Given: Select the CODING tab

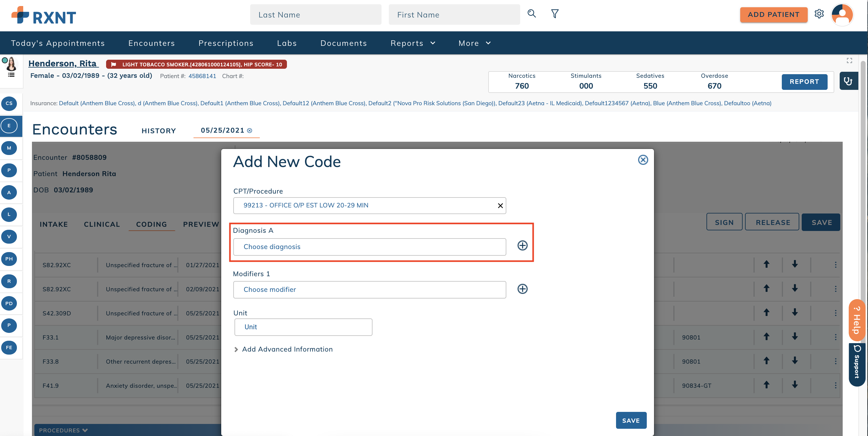Looking at the screenshot, I should pyautogui.click(x=151, y=224).
